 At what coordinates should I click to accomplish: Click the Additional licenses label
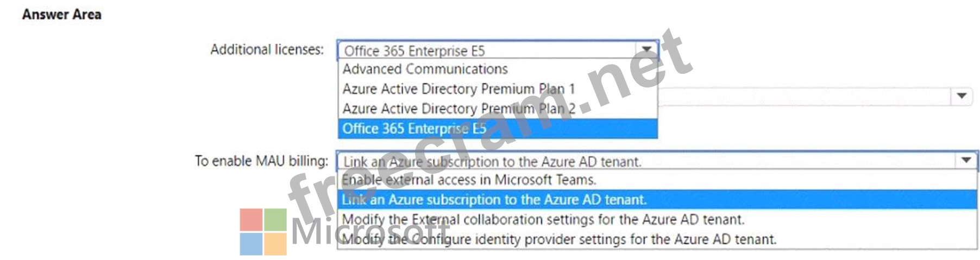[267, 50]
